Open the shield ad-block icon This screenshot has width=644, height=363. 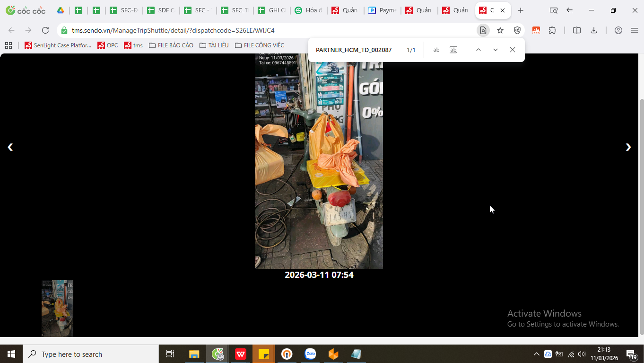tap(517, 30)
